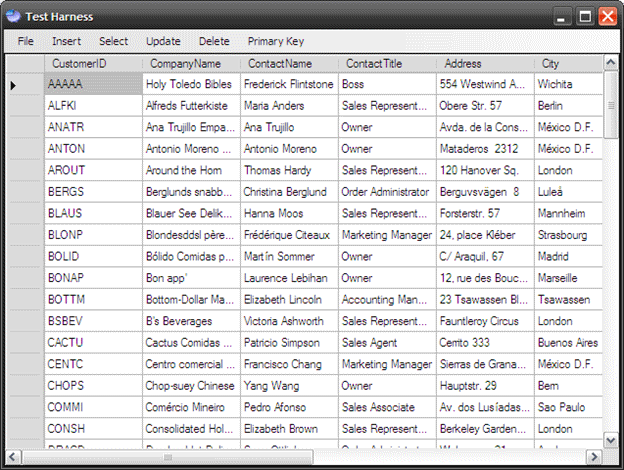This screenshot has width=624, height=470.
Task: Click the Mataderos 2312 cell
Action: pos(485,148)
